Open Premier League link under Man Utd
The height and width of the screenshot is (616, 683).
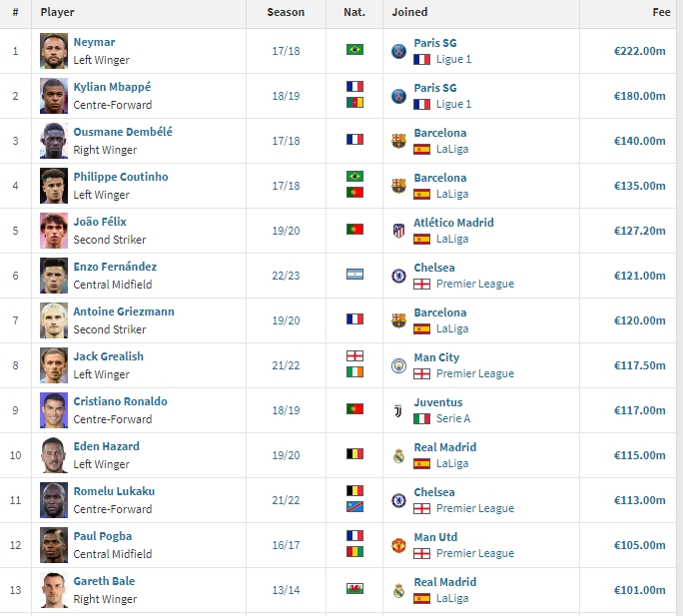tap(475, 553)
